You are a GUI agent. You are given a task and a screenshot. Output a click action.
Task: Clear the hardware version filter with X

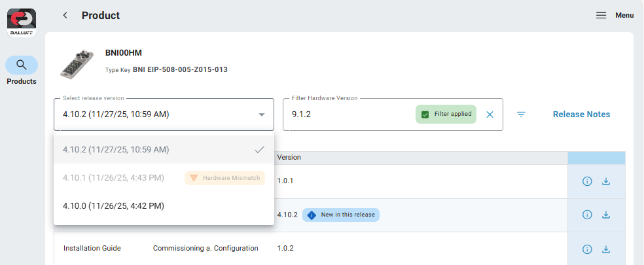[x=490, y=115]
